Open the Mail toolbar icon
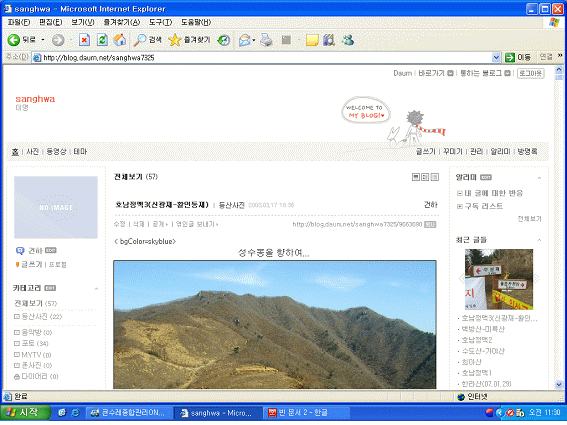 pos(245,40)
